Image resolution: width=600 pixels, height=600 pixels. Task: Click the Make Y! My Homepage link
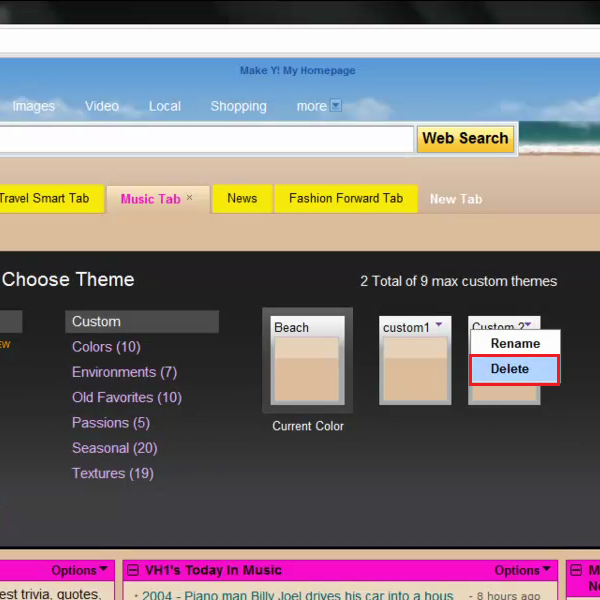pos(297,70)
